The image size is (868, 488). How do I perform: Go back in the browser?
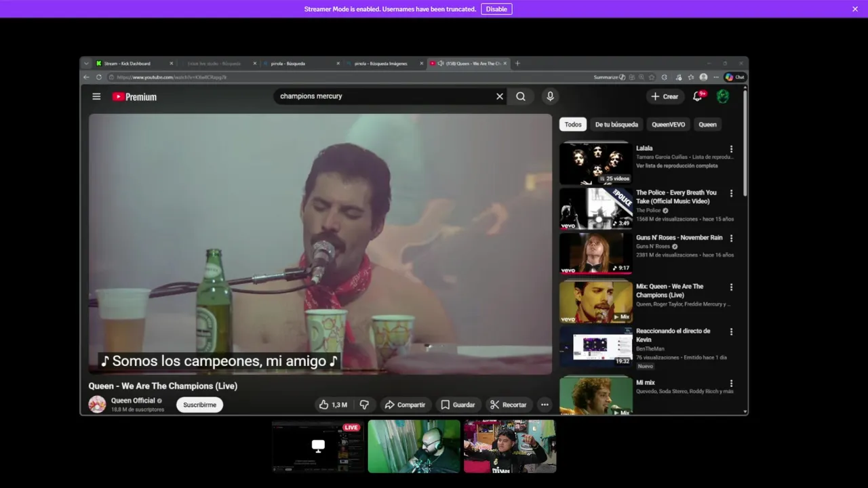86,77
